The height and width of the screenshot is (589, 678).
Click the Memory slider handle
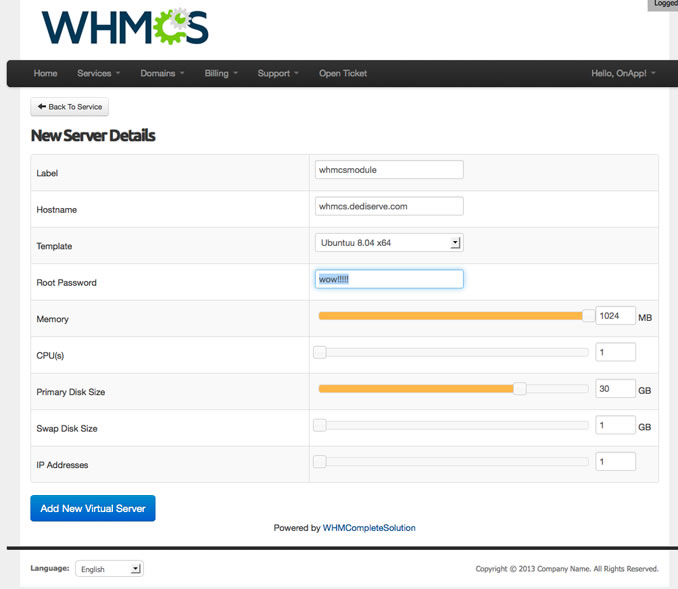(x=588, y=316)
